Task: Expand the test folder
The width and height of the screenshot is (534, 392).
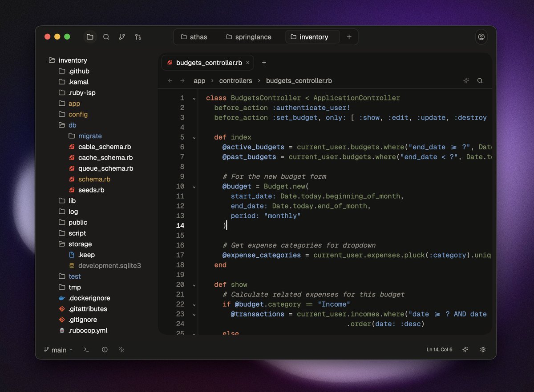Action: pyautogui.click(x=70, y=276)
